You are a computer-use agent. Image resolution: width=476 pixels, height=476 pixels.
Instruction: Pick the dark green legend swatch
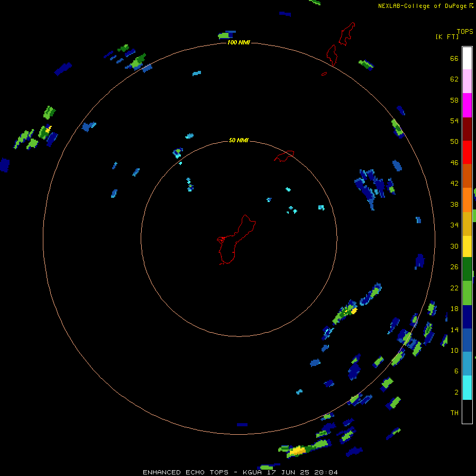(x=467, y=269)
